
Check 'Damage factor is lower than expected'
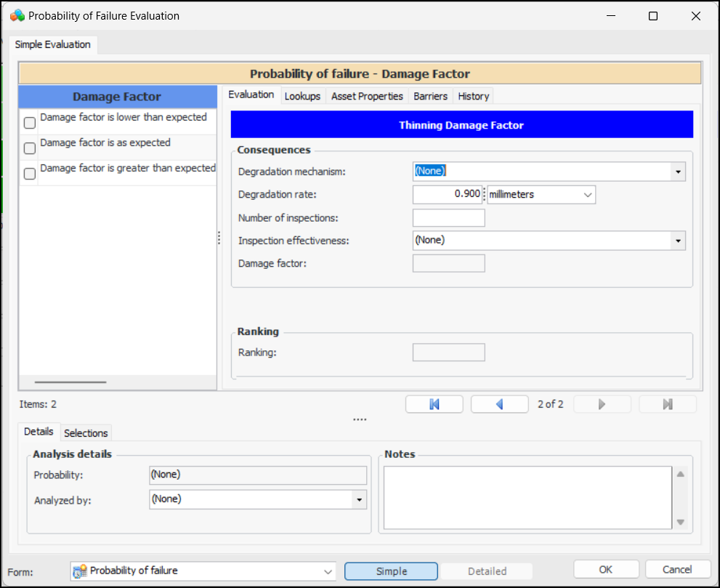[30, 123]
